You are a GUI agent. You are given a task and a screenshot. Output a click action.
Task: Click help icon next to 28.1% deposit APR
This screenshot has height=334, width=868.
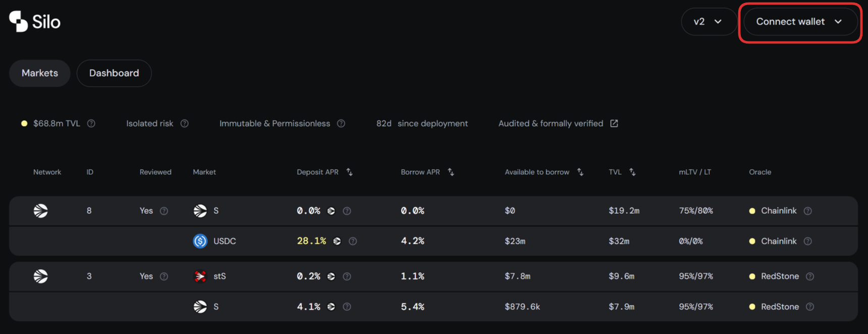(353, 241)
